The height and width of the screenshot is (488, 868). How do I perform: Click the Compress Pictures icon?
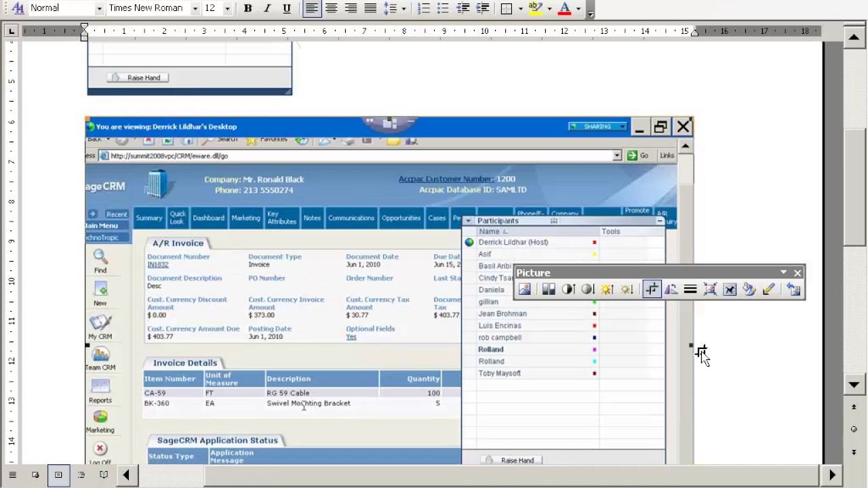tap(710, 289)
